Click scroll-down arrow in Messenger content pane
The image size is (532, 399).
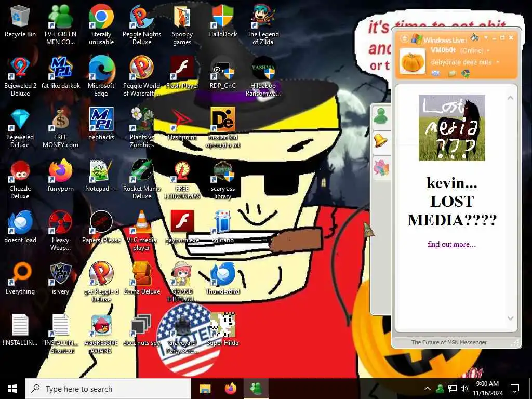click(510, 318)
